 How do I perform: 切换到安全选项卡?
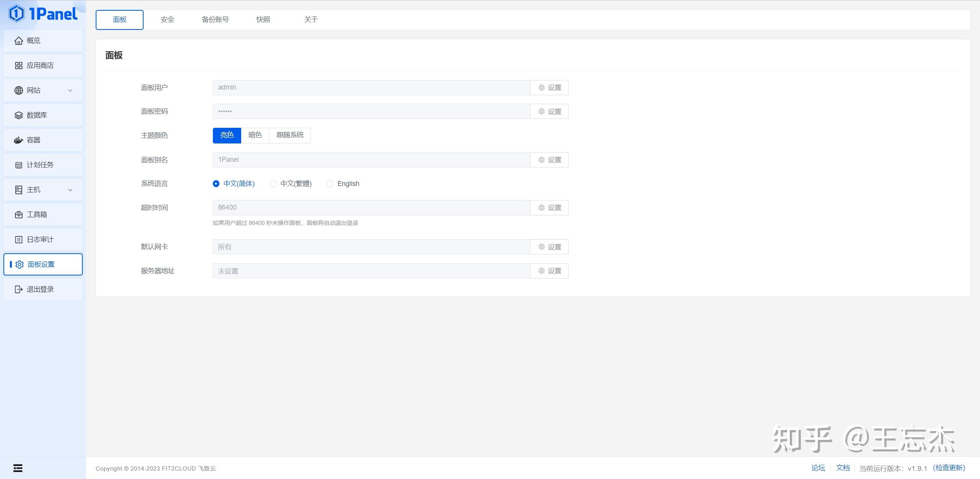(167, 20)
